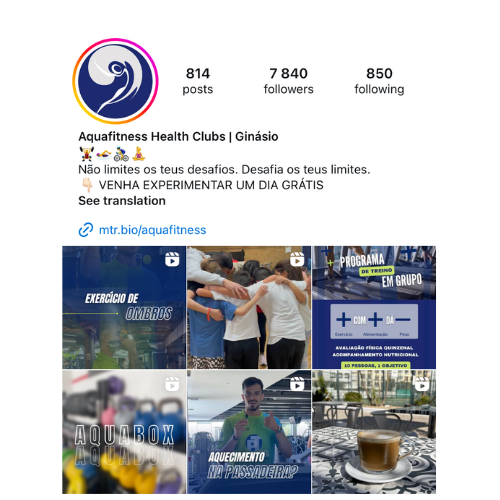The width and height of the screenshot is (500, 500).
Task: Open the coffee cup terrace reel thumbnail
Action: coord(374,432)
